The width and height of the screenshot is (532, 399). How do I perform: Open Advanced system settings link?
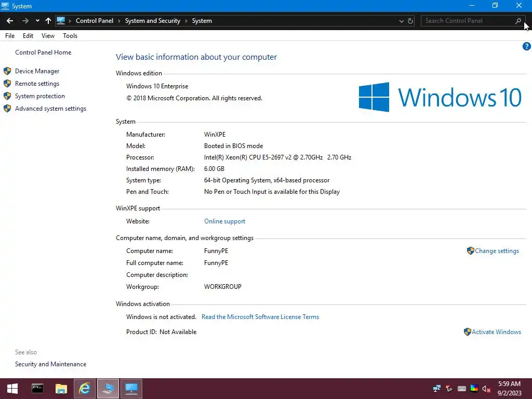50,109
